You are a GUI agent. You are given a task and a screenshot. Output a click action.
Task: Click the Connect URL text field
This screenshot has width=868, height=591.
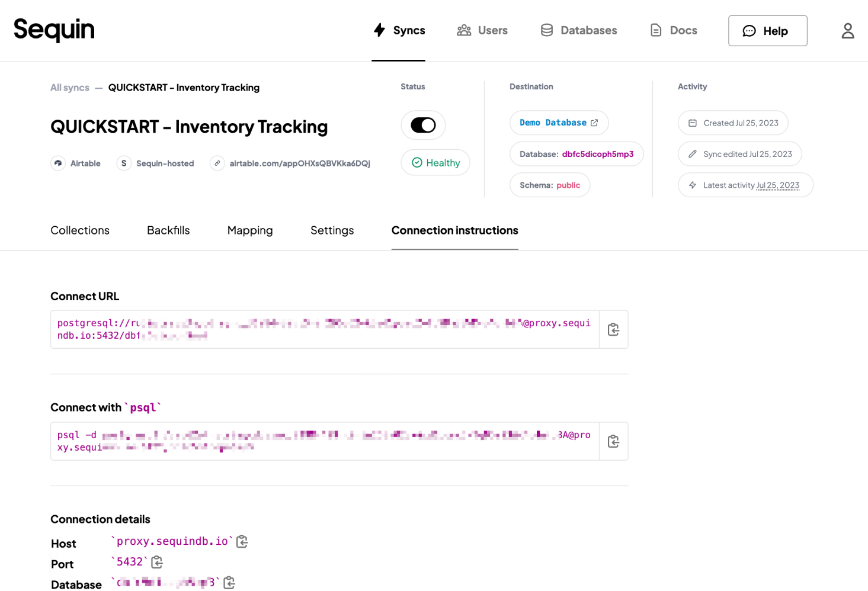325,329
